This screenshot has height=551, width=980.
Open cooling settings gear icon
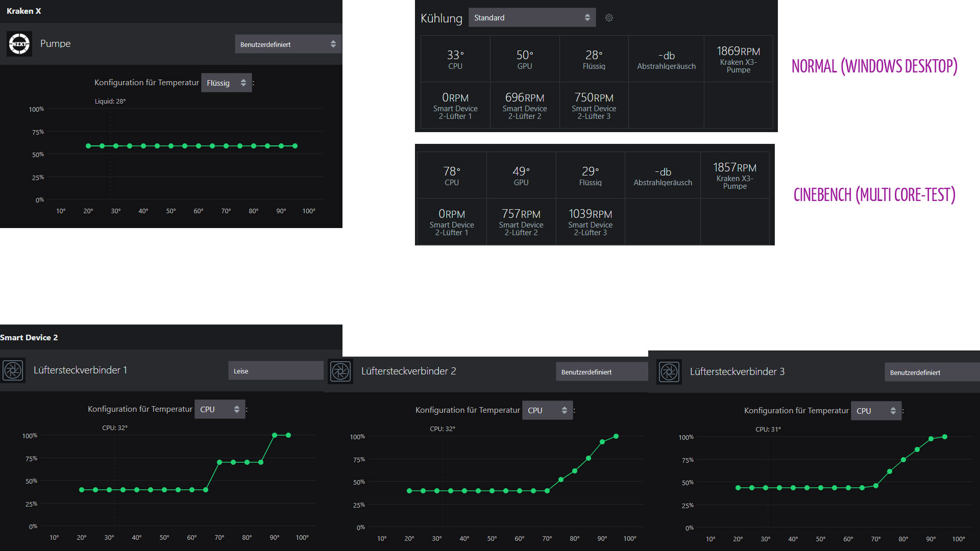pyautogui.click(x=609, y=18)
